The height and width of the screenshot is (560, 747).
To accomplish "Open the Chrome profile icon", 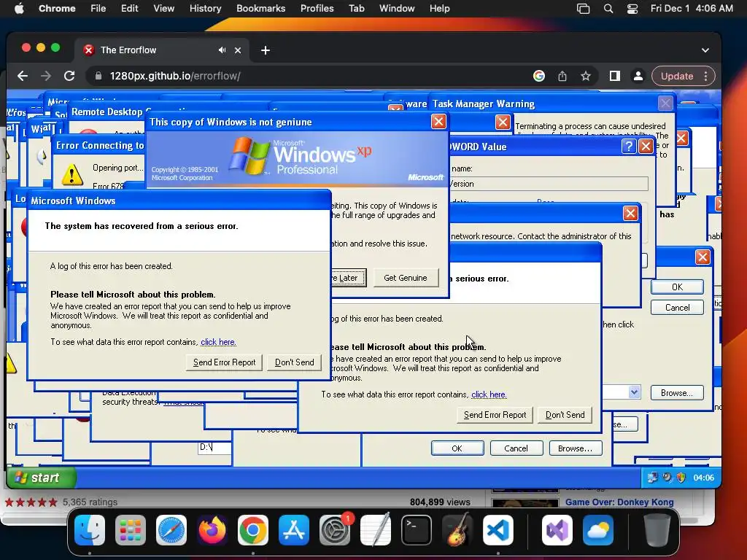I will pyautogui.click(x=638, y=76).
